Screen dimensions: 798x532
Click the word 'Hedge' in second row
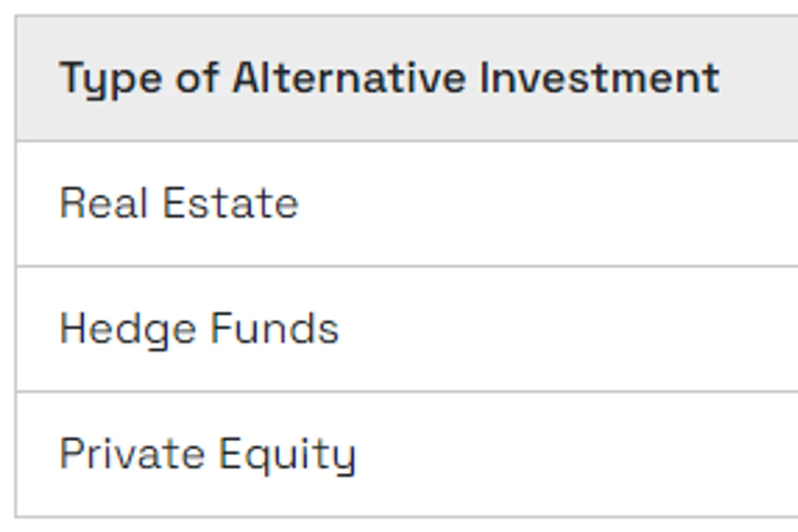(x=126, y=329)
